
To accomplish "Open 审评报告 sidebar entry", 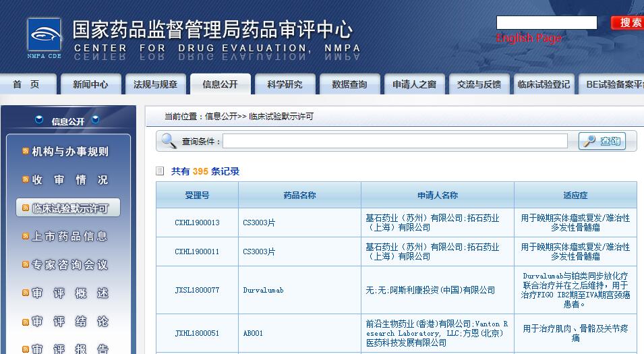I will (70, 349).
